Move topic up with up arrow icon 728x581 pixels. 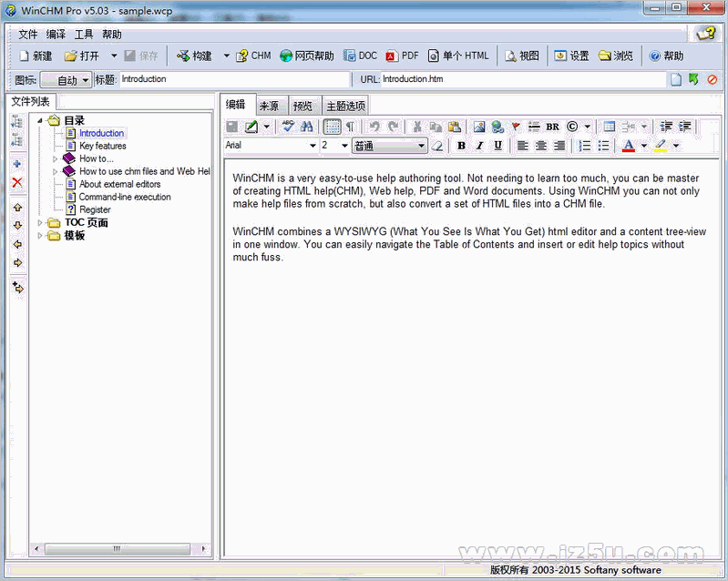coord(17,208)
